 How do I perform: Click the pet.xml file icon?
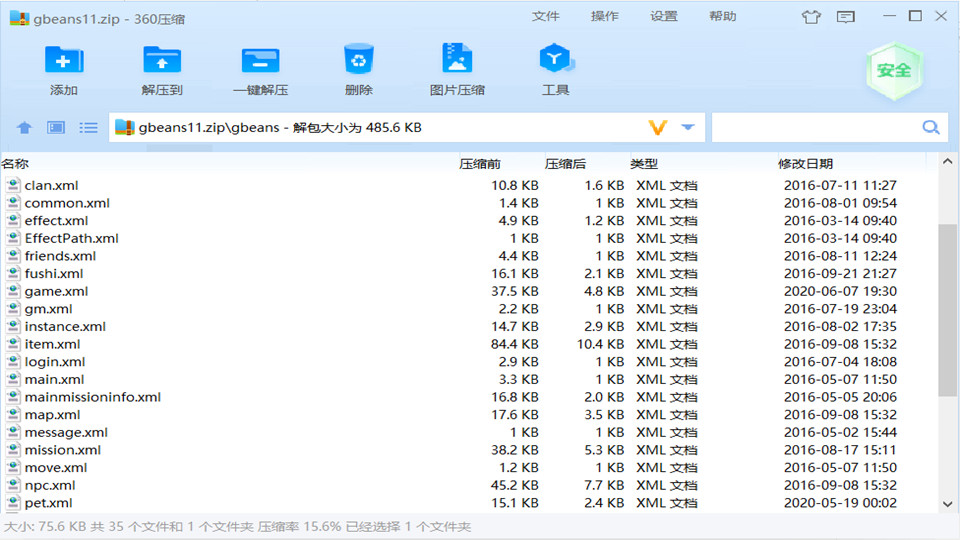(x=13, y=502)
